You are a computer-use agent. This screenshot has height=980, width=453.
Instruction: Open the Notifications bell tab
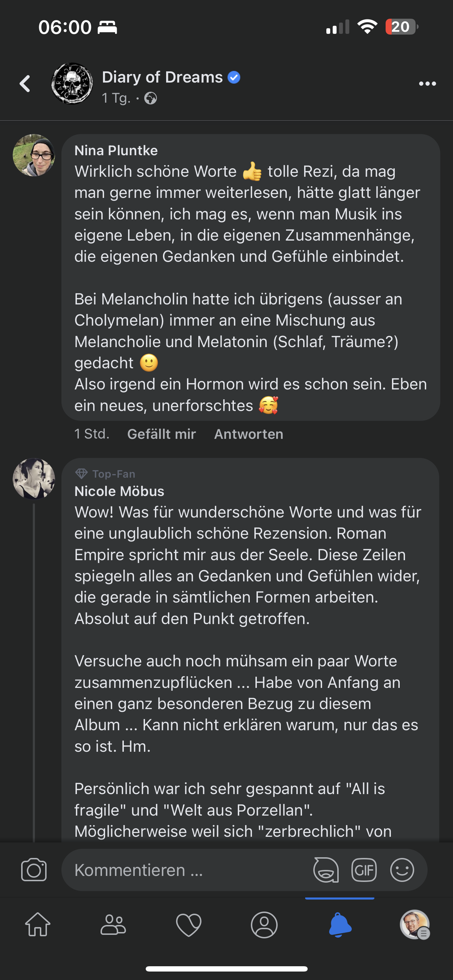tap(340, 925)
